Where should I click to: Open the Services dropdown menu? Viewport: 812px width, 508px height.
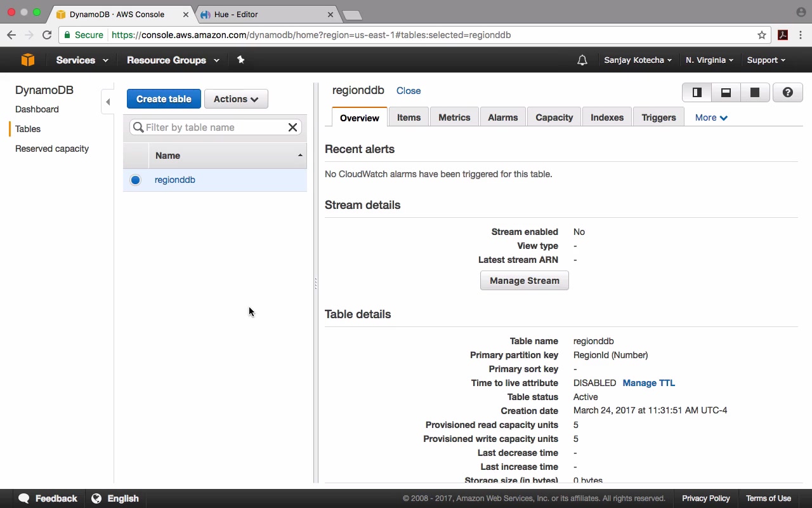pyautogui.click(x=82, y=60)
